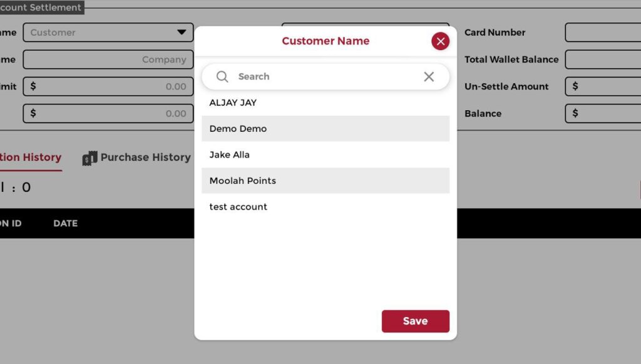
Task: Click the Un-Settle Amount field
Action: click(602, 86)
